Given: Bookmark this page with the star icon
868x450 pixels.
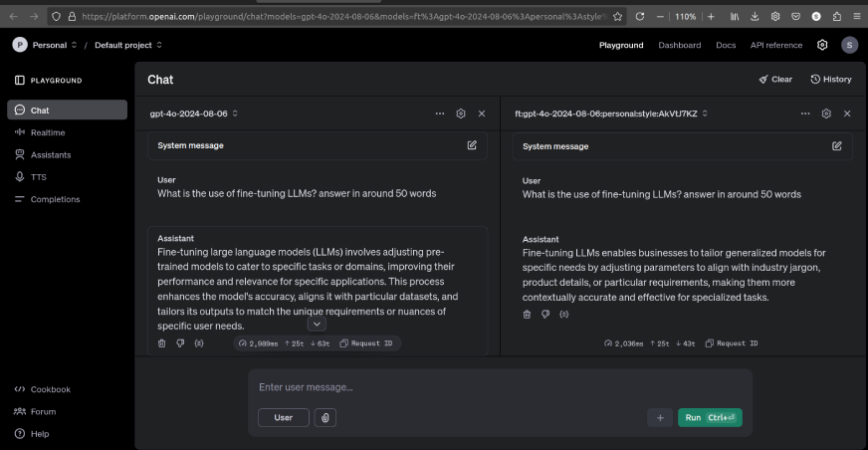Looking at the screenshot, I should coord(617,17).
